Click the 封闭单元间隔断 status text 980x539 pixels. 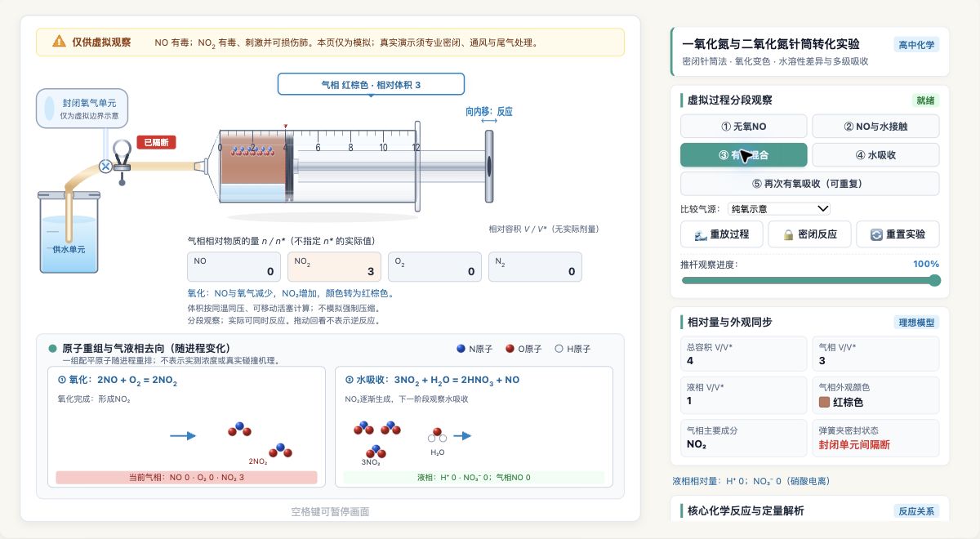(854, 445)
